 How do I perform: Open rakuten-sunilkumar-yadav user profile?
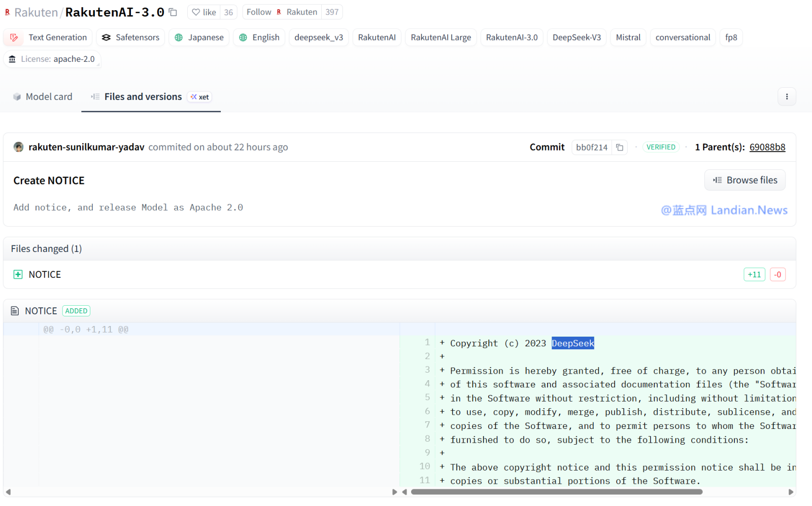[86, 148]
